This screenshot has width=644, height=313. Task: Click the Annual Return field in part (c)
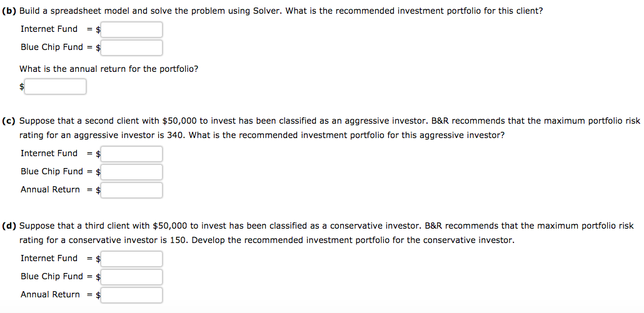[x=131, y=190]
